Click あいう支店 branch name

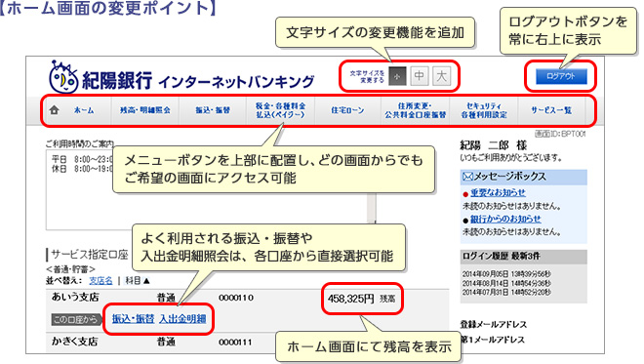[x=75, y=297]
